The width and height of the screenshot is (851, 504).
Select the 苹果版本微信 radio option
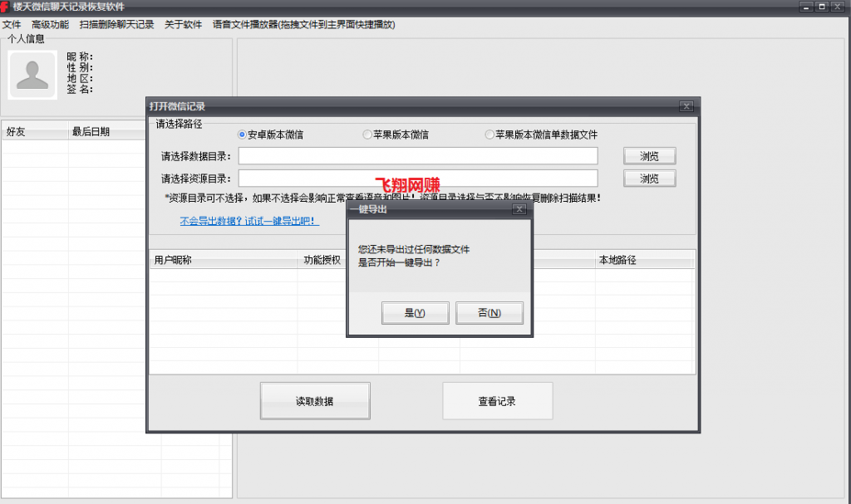pos(367,135)
